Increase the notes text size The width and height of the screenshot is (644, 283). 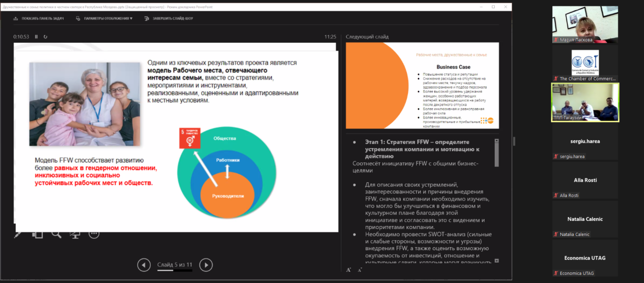tap(348, 270)
